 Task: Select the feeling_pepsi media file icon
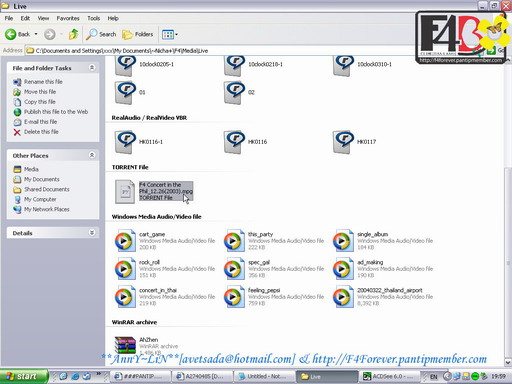pyautogui.click(x=234, y=297)
